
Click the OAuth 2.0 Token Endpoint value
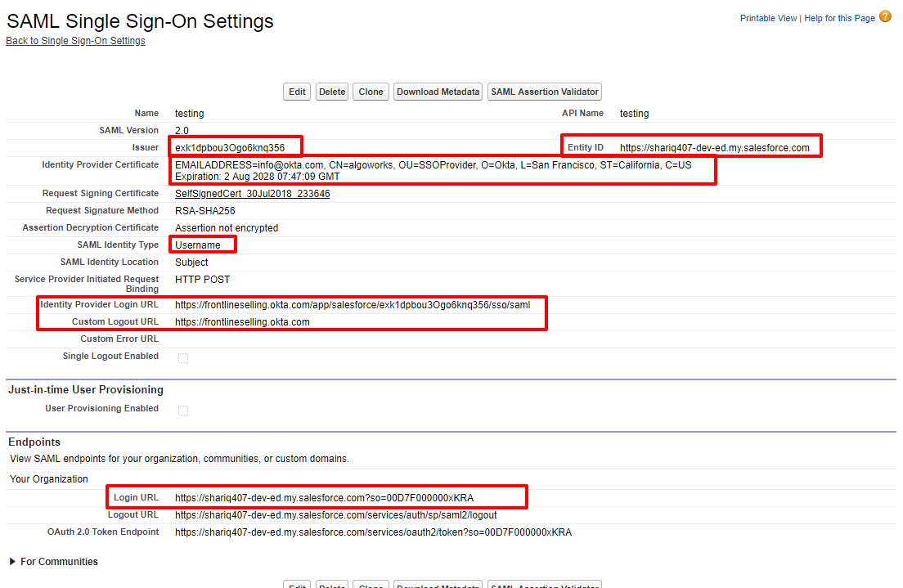(x=373, y=532)
